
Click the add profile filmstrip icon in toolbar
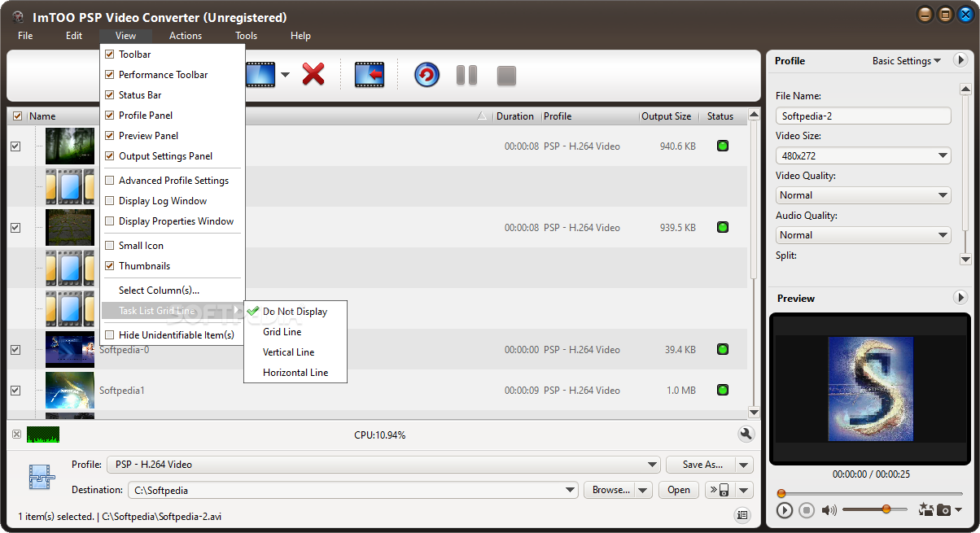[261, 75]
